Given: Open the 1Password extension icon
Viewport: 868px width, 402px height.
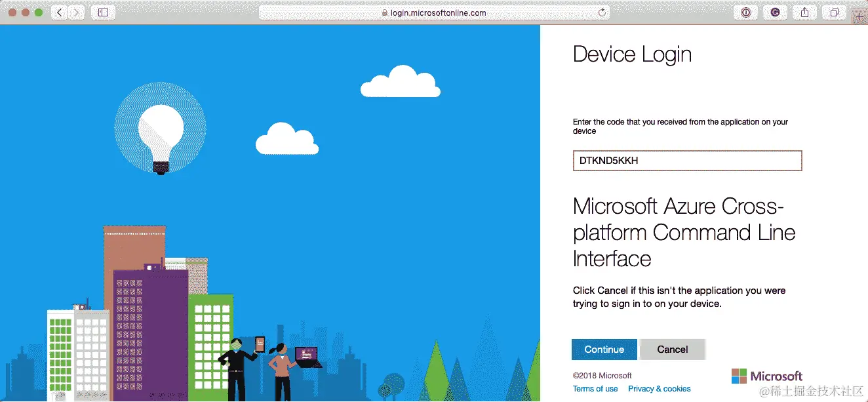Looking at the screenshot, I should point(745,12).
